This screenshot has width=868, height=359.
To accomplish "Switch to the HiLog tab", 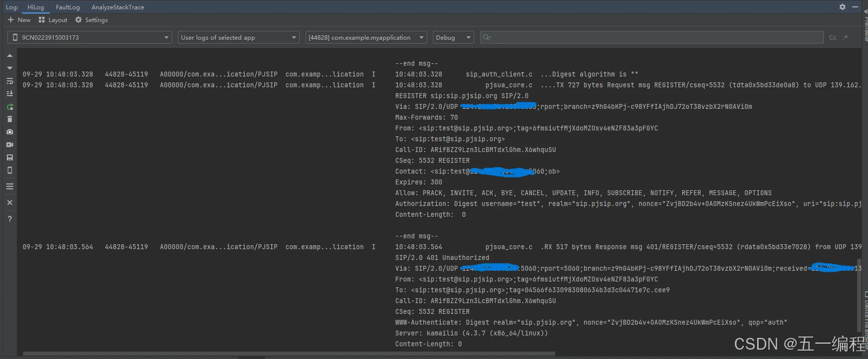I will pyautogui.click(x=35, y=7).
